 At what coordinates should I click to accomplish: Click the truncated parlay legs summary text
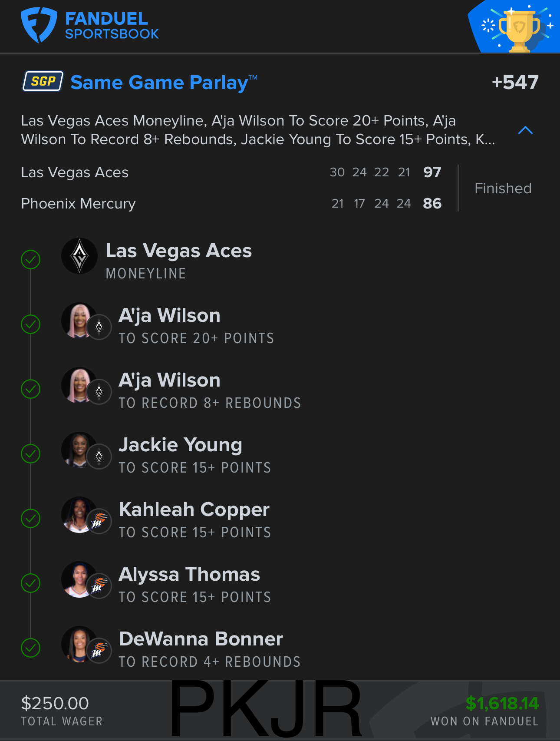tap(258, 130)
